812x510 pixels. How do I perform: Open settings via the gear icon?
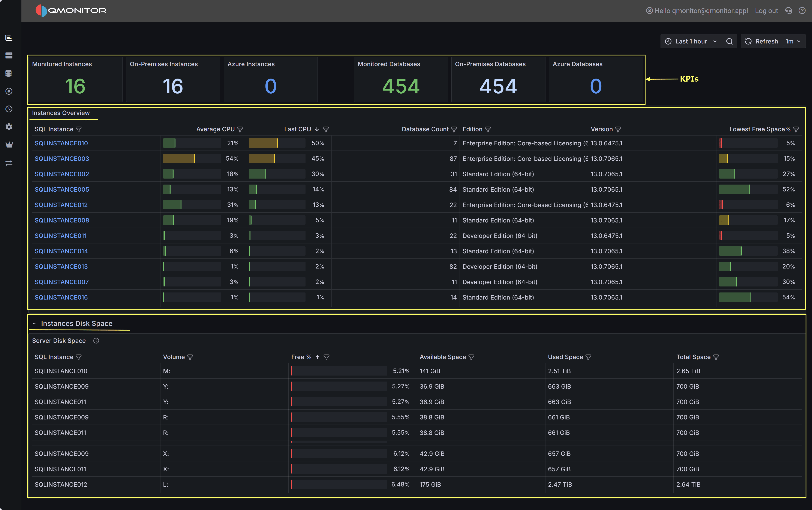click(9, 127)
